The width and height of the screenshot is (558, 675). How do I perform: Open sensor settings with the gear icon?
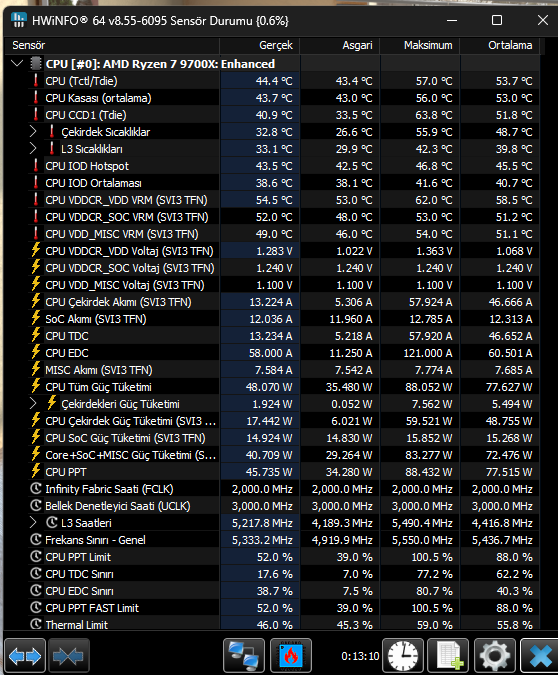pos(495,656)
